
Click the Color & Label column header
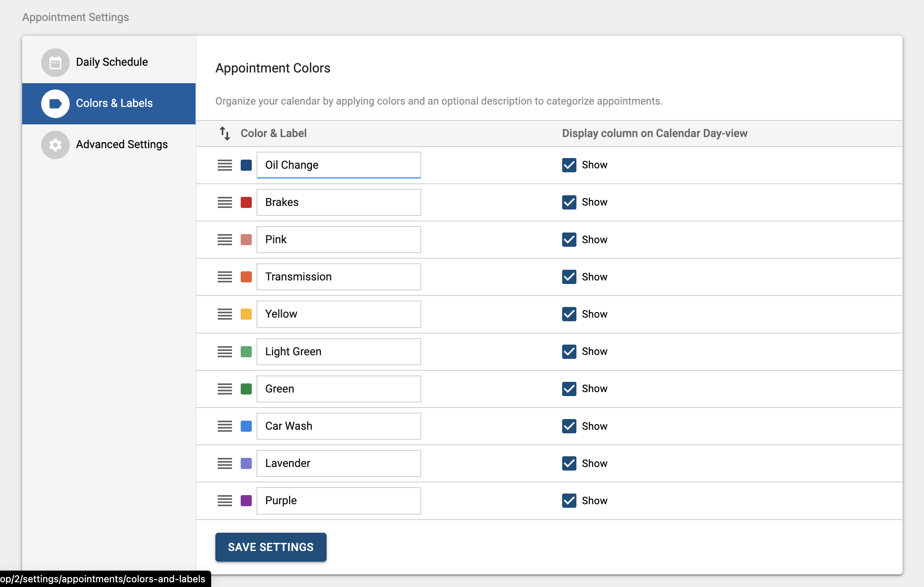(274, 133)
